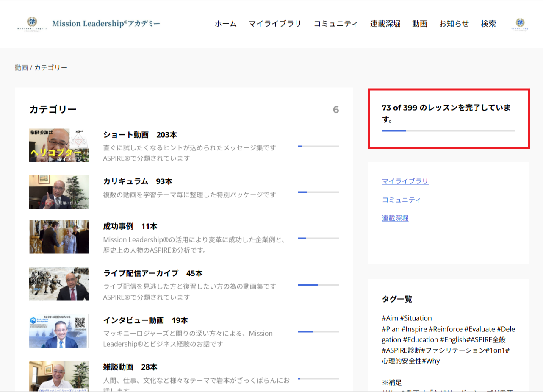543x392 pixels.
Task: Select the 動画 navigation item in the header
Action: pos(419,24)
